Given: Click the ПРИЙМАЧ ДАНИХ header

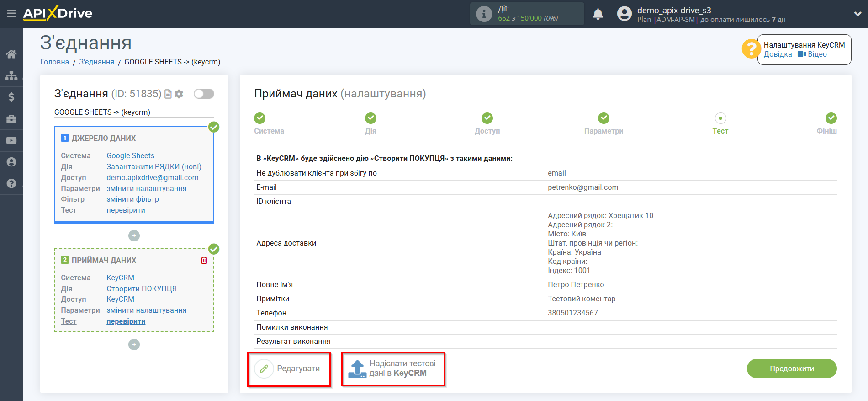Looking at the screenshot, I should pos(104,260).
